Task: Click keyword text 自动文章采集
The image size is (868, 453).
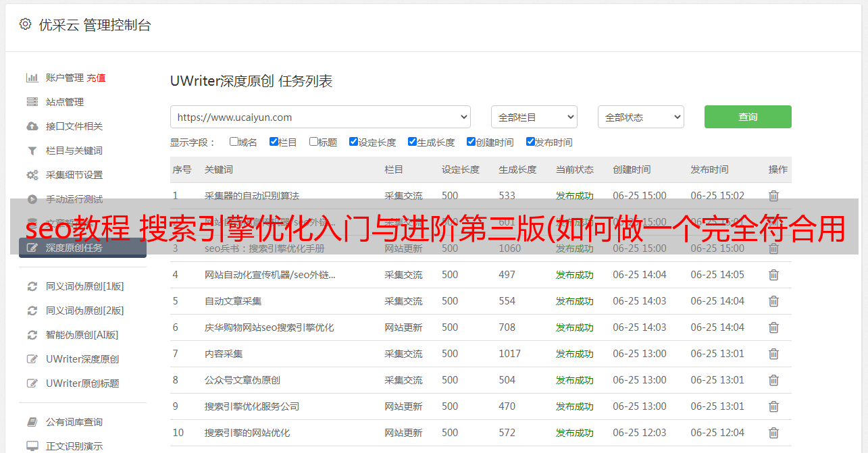Action: 233,301
